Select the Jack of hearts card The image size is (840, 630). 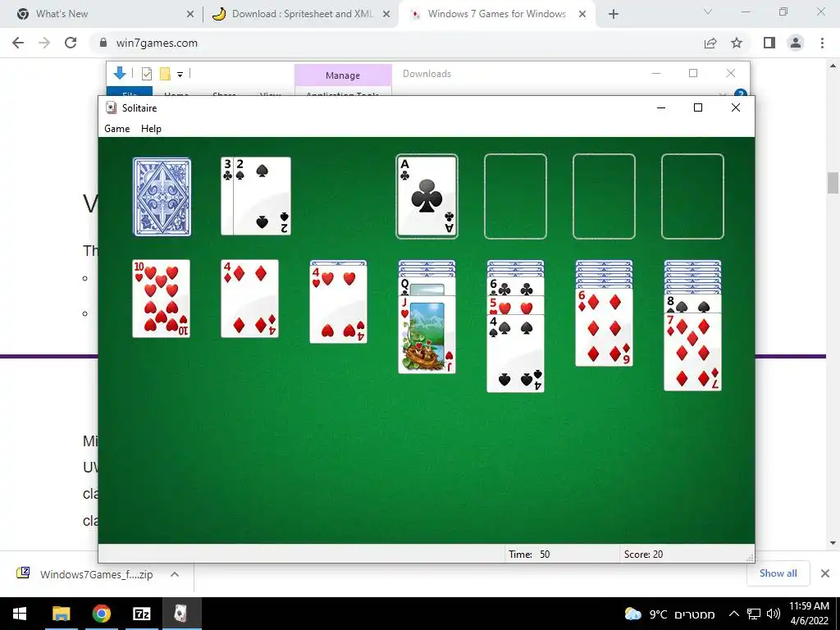427,335
